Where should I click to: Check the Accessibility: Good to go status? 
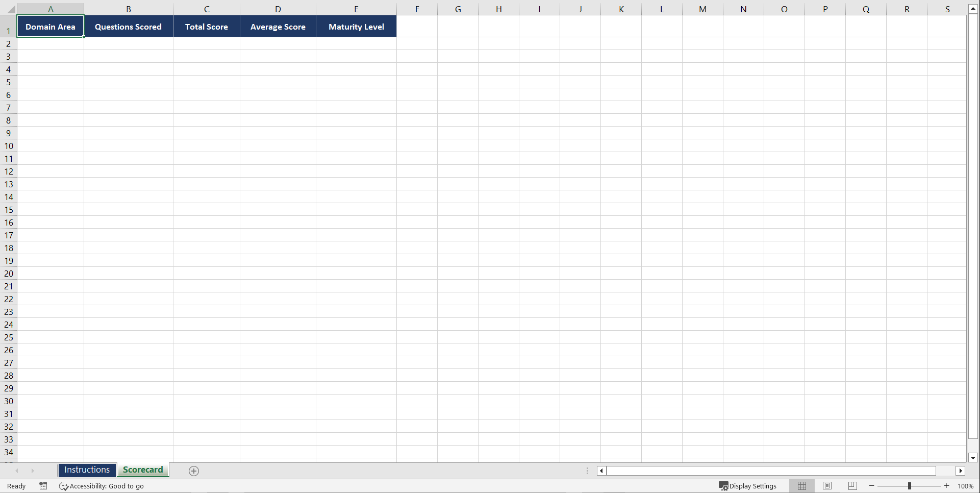(x=102, y=486)
